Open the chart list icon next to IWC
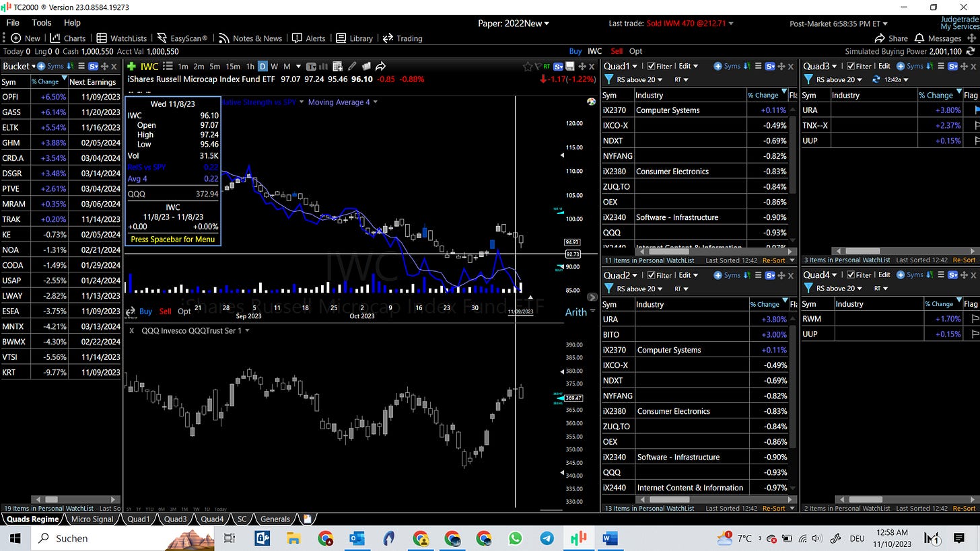Image resolution: width=980 pixels, height=551 pixels. 168,66
